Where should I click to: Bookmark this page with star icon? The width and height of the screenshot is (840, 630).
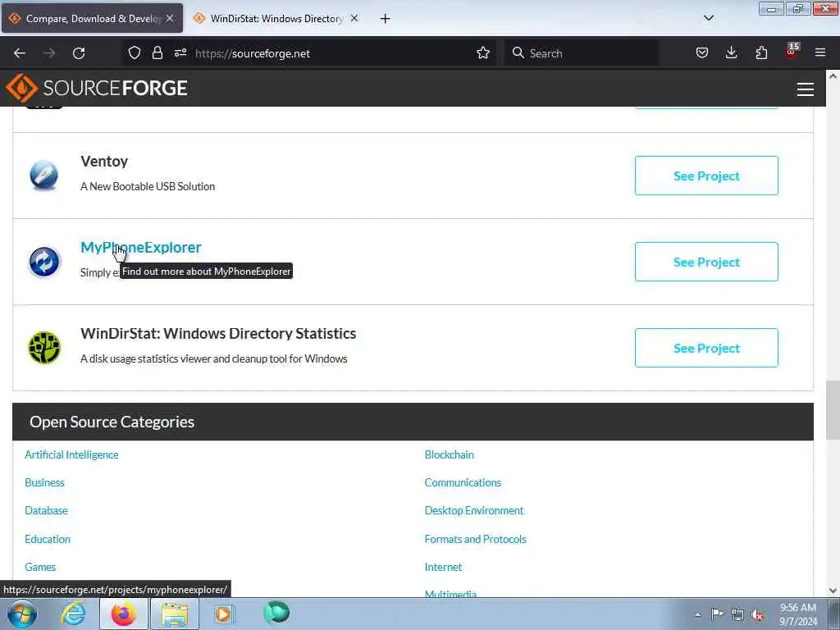(x=483, y=52)
